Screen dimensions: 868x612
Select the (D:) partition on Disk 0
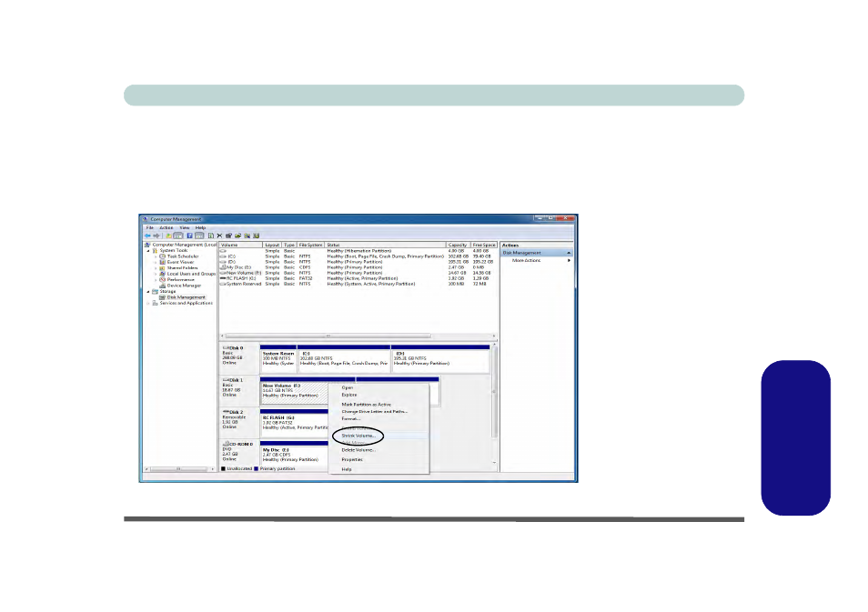(440, 358)
